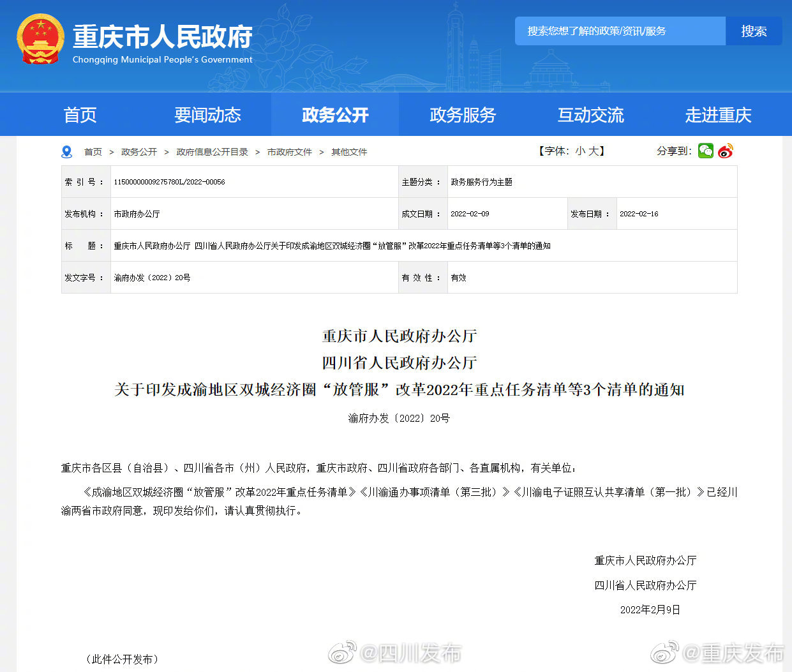The height and width of the screenshot is (672, 792).
Task: Go to 首页 in breadcrumb
Action: pyautogui.click(x=93, y=152)
